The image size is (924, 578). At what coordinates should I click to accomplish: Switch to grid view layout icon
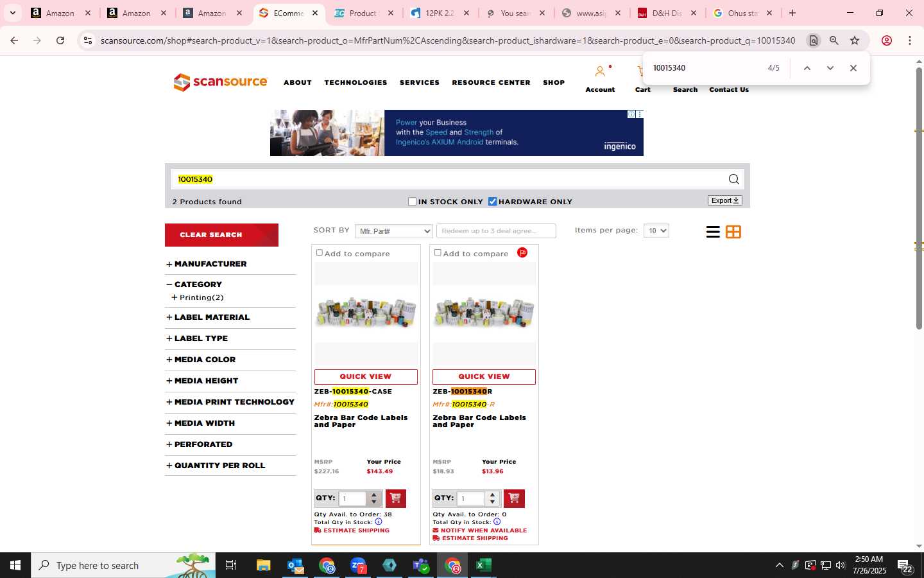(x=733, y=232)
